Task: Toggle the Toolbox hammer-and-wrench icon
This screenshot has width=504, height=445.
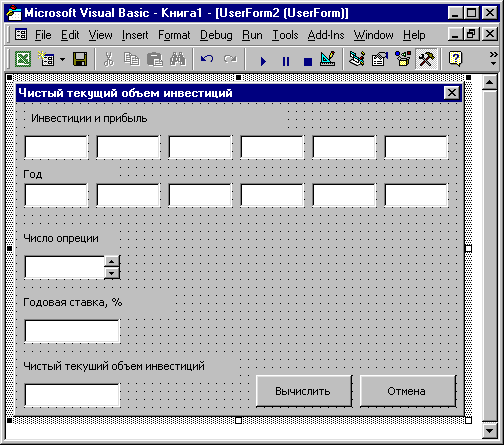Action: pos(426,59)
